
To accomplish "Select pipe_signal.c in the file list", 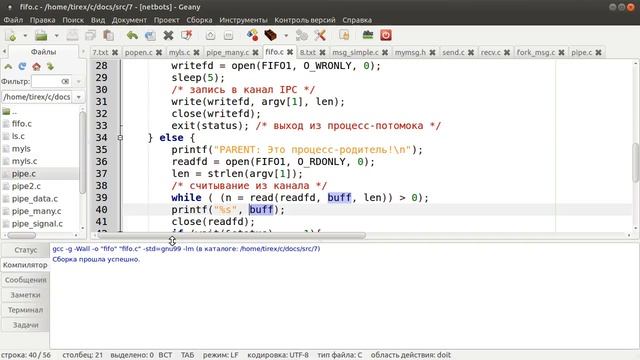I will point(37,224).
